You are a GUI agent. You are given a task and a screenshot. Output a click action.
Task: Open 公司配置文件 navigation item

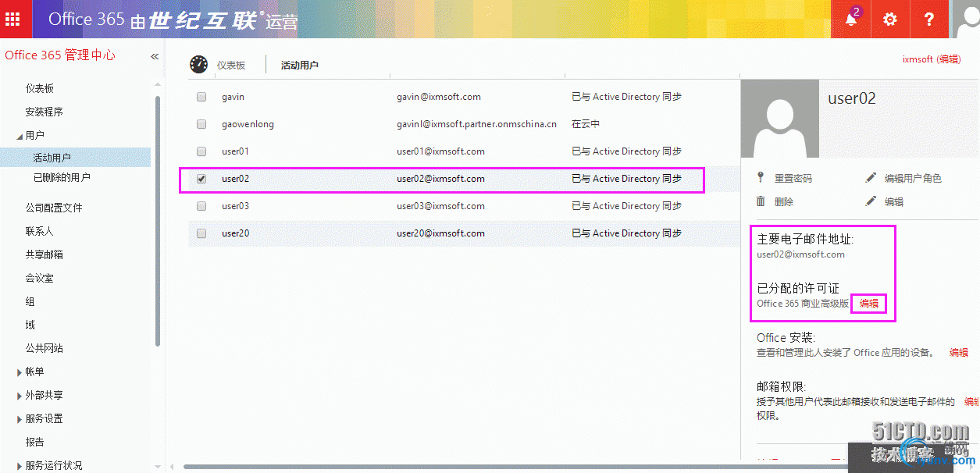tap(54, 208)
